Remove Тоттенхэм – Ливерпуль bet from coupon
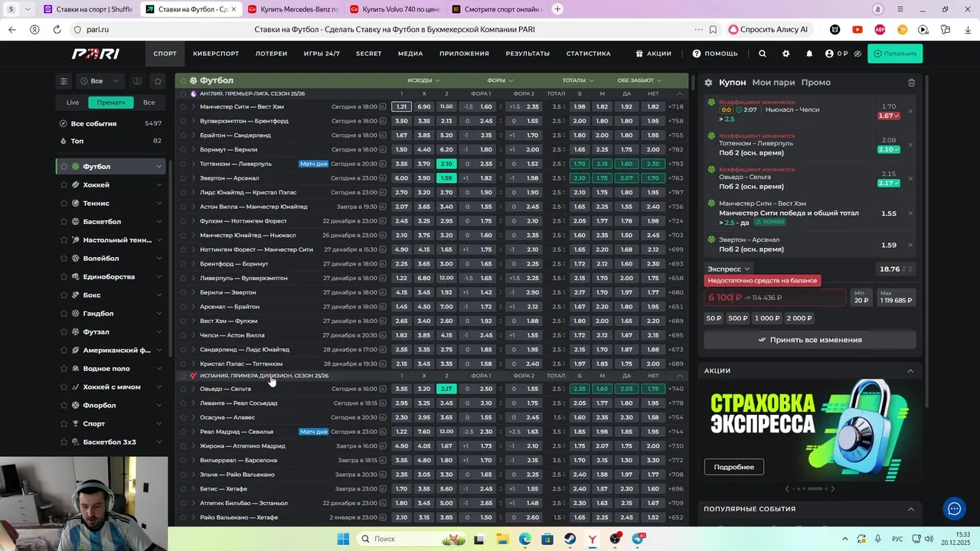Viewport: 980px width, 551px height. coord(910,145)
